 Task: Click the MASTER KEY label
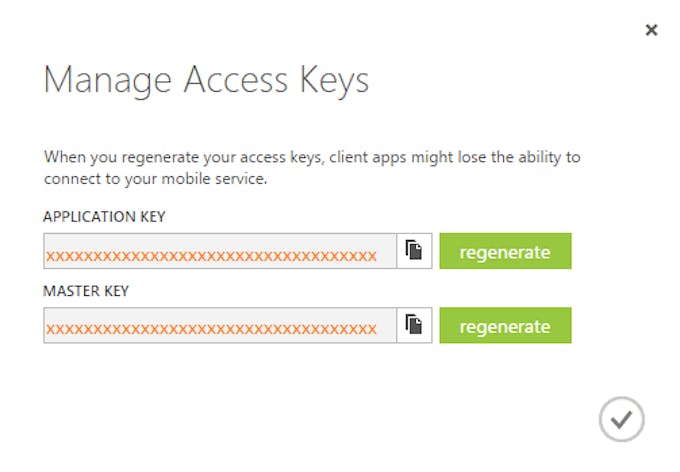[86, 291]
